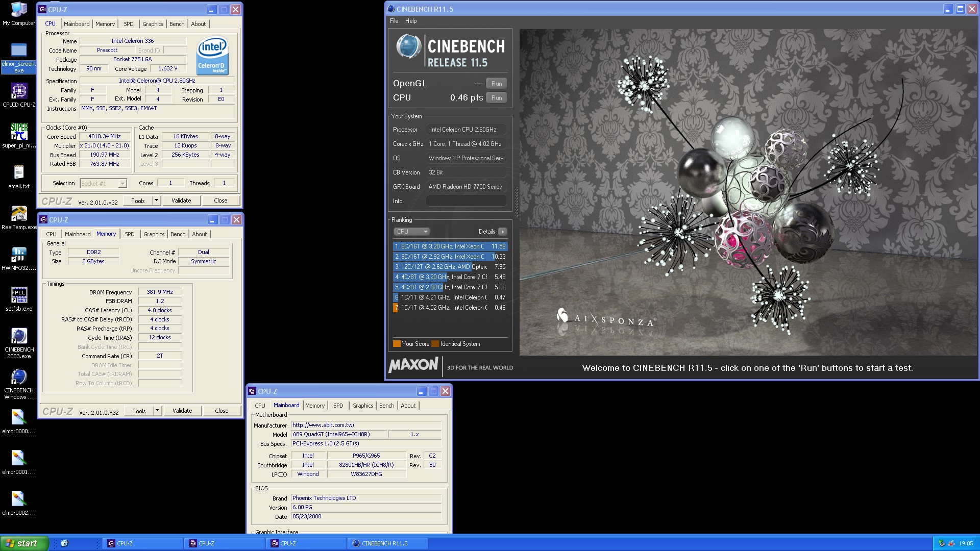Click BIOS date 05/23/2008 field
980x551 pixels.
click(366, 516)
